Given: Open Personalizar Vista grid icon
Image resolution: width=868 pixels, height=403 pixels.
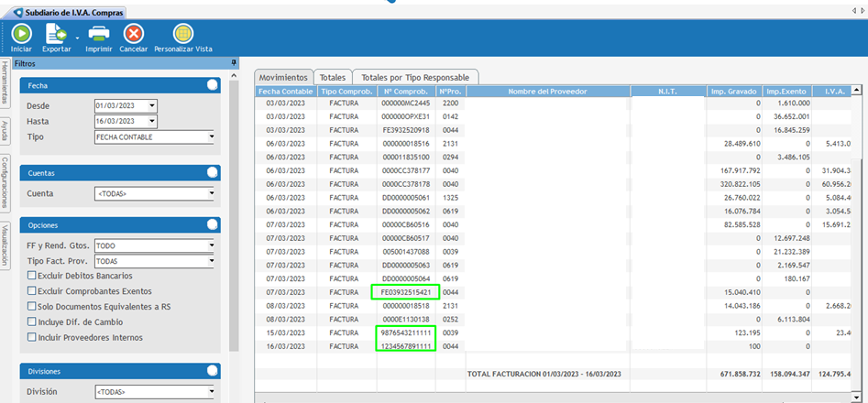Looking at the screenshot, I should (x=182, y=34).
